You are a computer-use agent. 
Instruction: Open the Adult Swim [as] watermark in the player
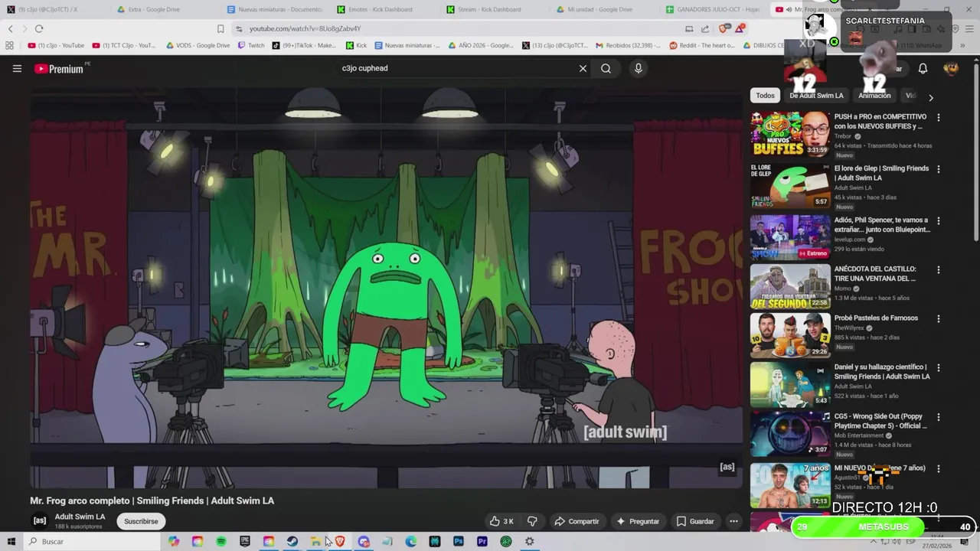[x=727, y=467]
